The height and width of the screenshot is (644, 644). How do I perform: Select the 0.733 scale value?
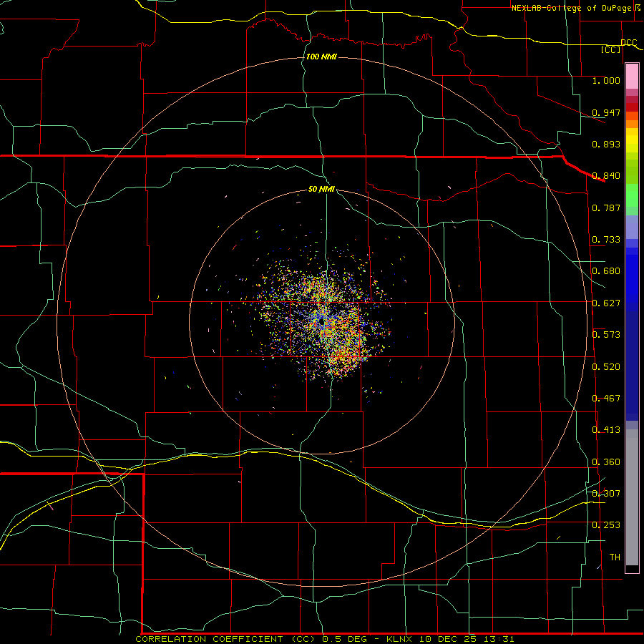tap(606, 240)
